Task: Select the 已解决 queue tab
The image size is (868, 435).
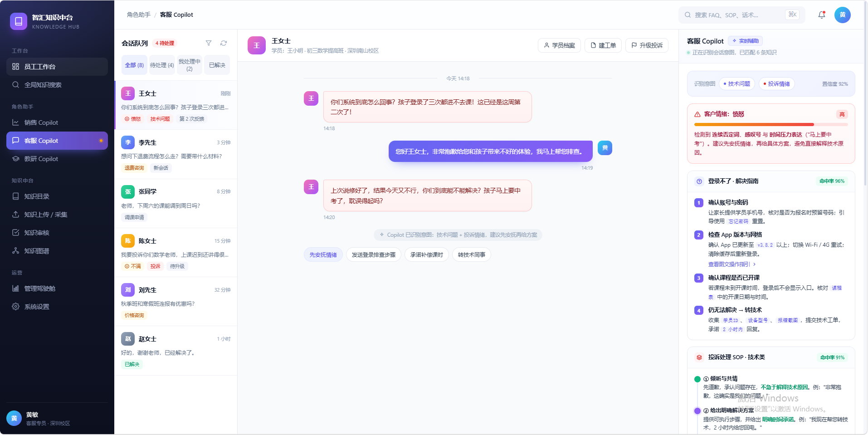Action: 217,65
